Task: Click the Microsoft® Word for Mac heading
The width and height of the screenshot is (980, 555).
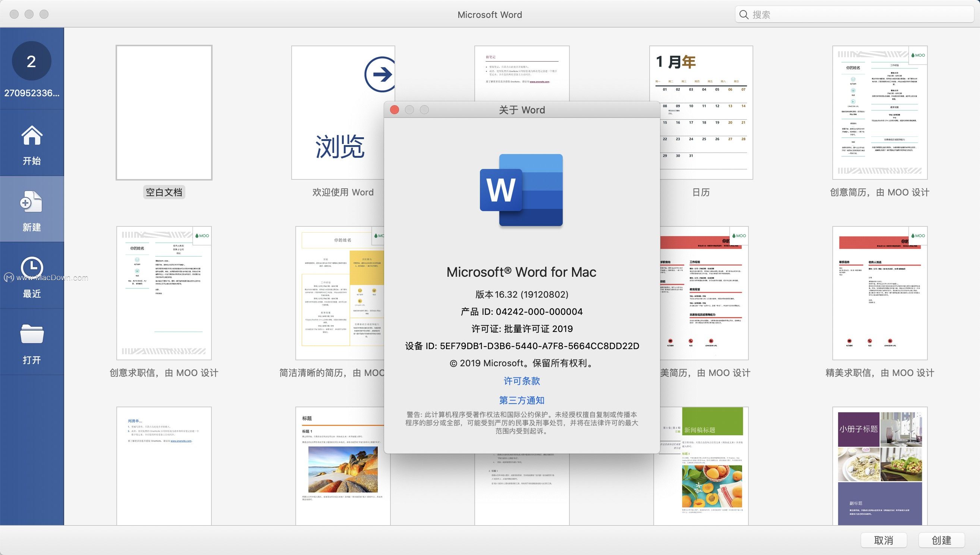Action: pyautogui.click(x=522, y=272)
